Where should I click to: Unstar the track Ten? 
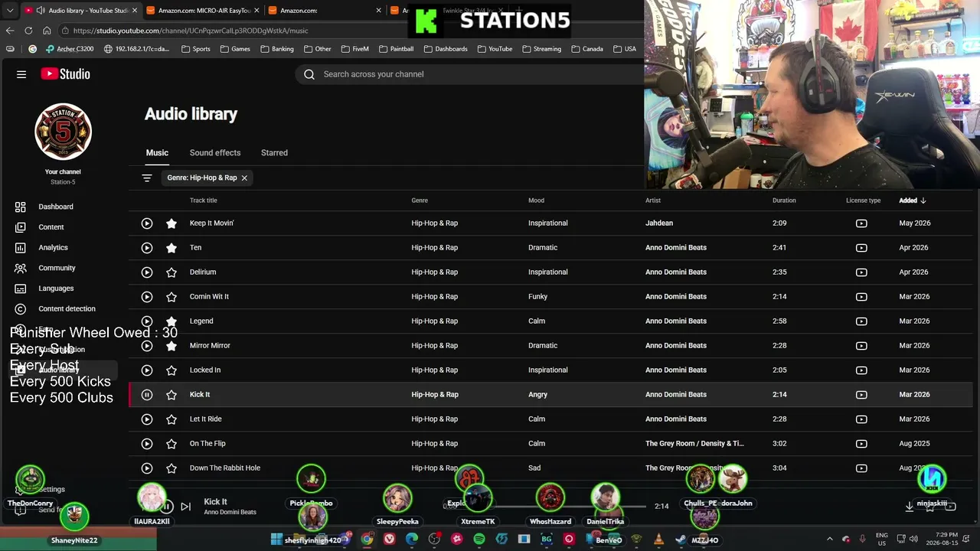171,248
